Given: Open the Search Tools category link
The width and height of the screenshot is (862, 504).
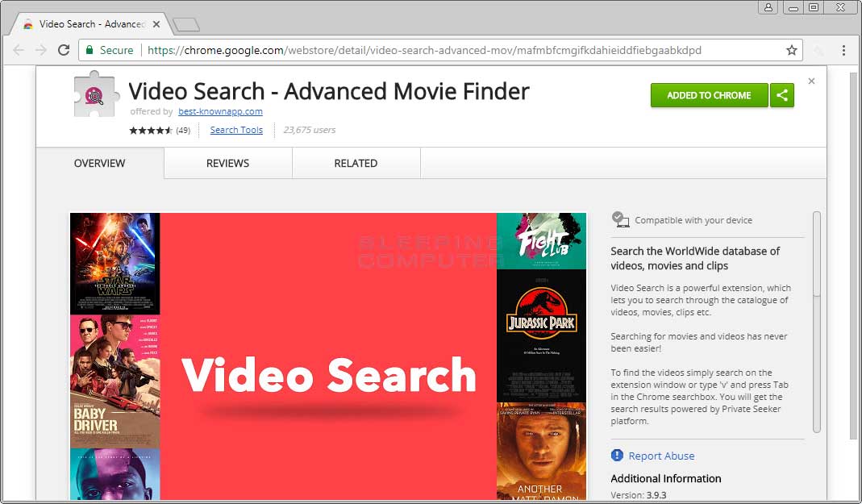Looking at the screenshot, I should (x=236, y=131).
